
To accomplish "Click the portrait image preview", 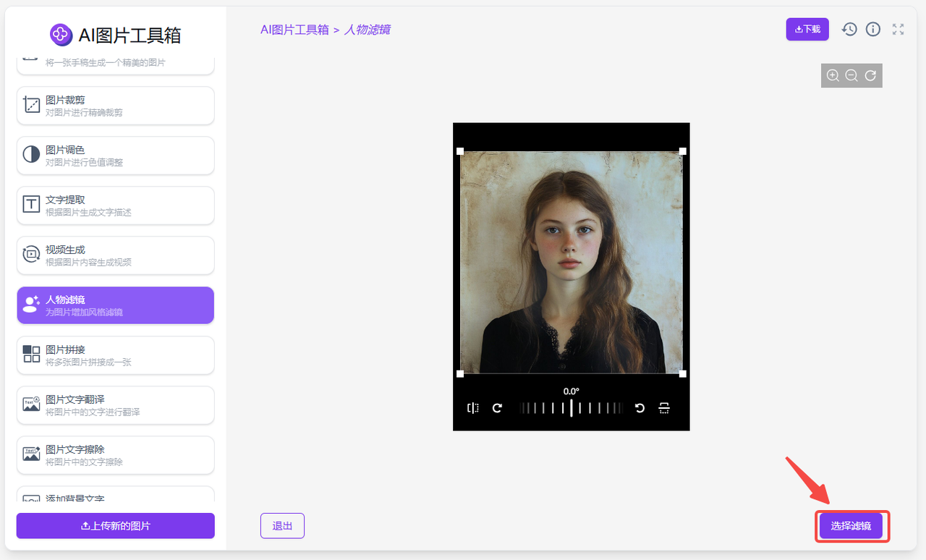I will coord(572,263).
